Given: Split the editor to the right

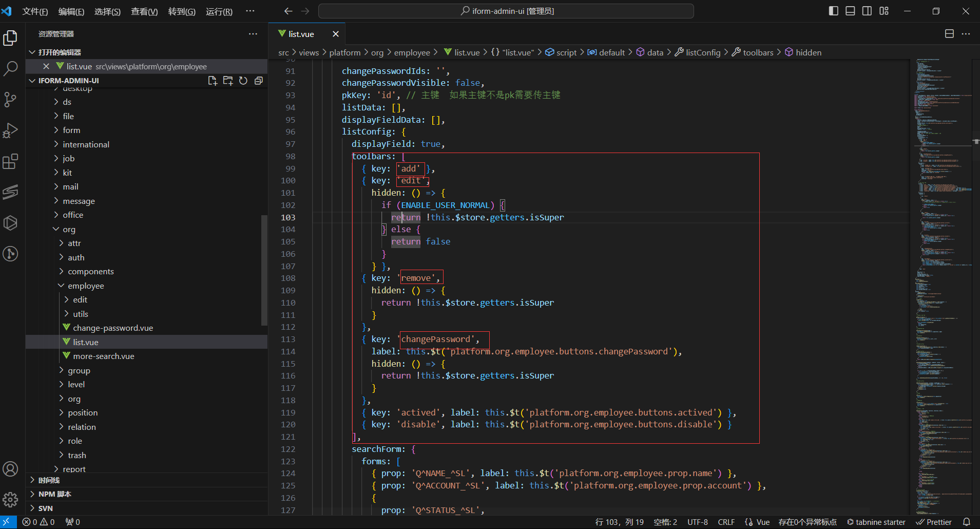Looking at the screenshot, I should tap(949, 34).
